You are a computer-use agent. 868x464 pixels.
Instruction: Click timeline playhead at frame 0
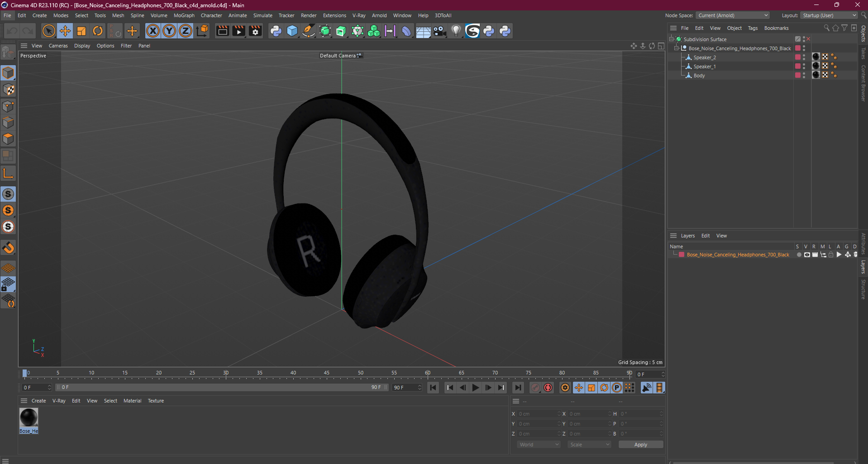click(x=25, y=373)
